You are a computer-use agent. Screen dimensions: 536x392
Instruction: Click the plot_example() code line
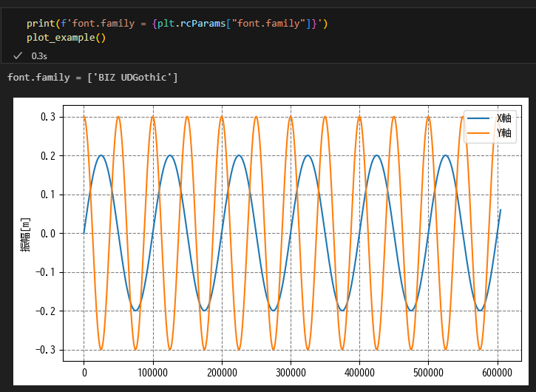[67, 37]
